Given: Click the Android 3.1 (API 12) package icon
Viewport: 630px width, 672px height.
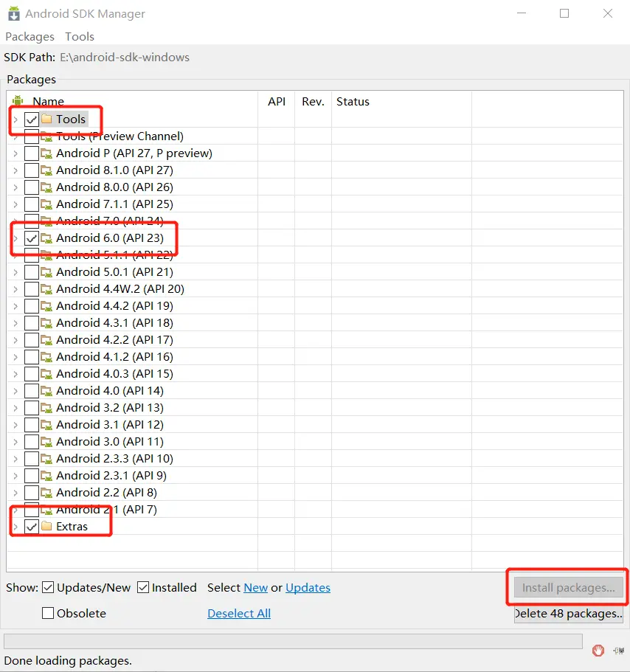Looking at the screenshot, I should pos(46,424).
